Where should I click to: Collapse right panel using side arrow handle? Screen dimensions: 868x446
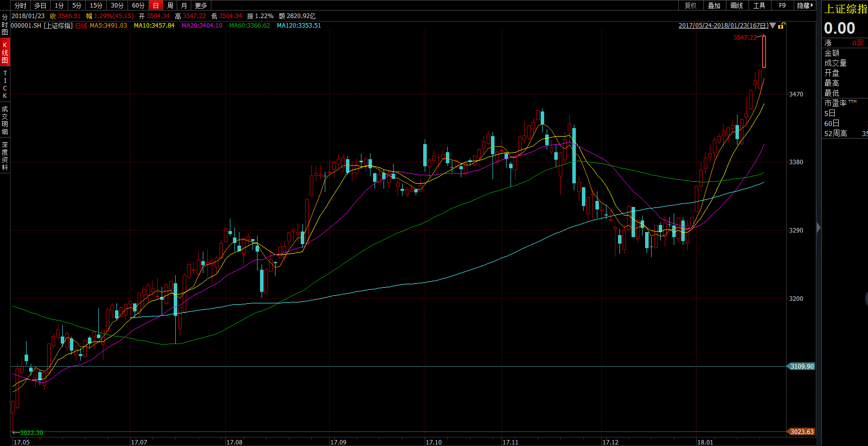[x=819, y=228]
